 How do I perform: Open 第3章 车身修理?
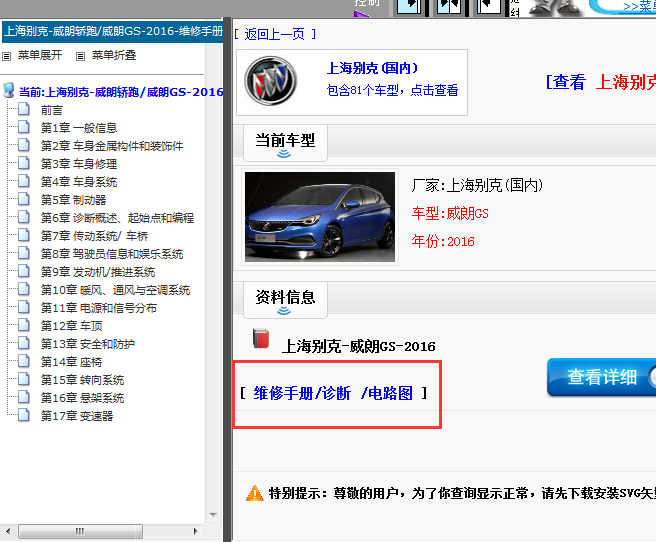[x=79, y=164]
